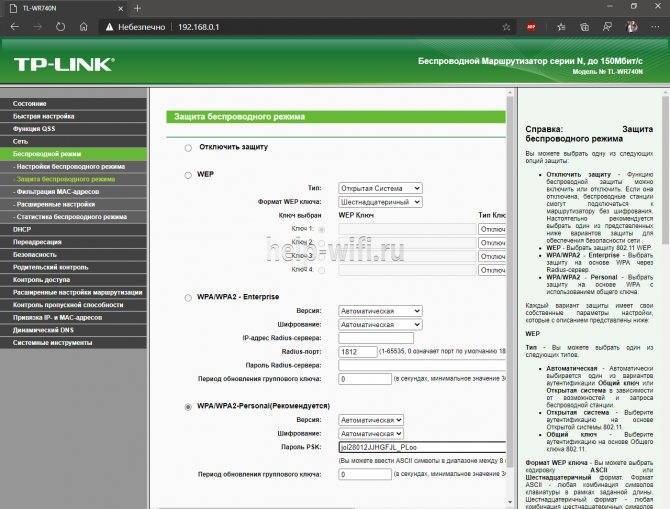The width and height of the screenshot is (670, 509).
Task: Click the Radius-порт field with 1812
Action: pyautogui.click(x=358, y=352)
